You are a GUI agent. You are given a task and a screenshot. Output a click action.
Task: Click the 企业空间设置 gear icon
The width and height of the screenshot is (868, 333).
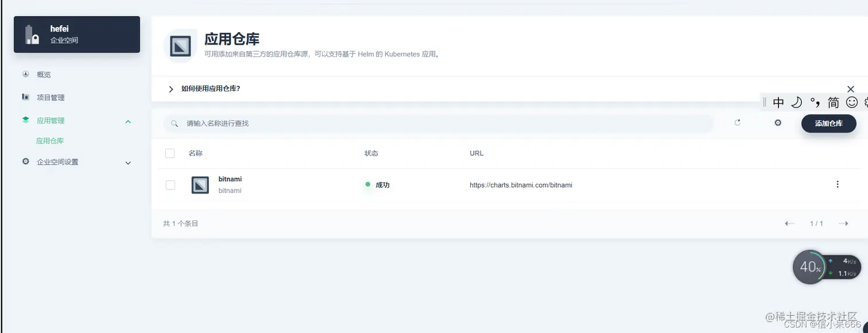[25, 161]
